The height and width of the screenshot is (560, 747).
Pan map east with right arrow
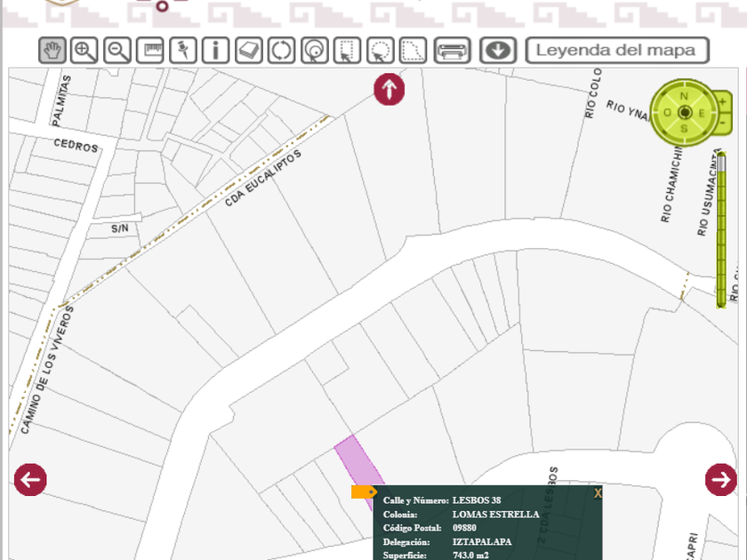click(x=720, y=480)
